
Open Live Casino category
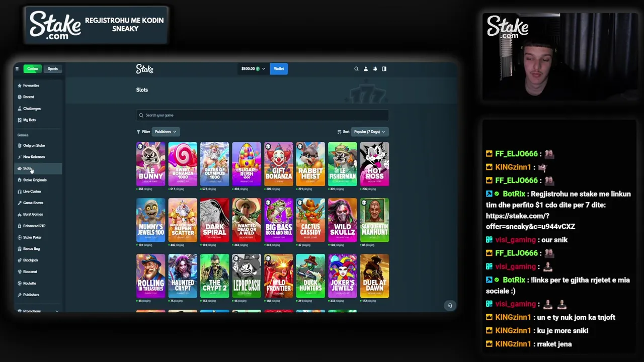(38, 192)
